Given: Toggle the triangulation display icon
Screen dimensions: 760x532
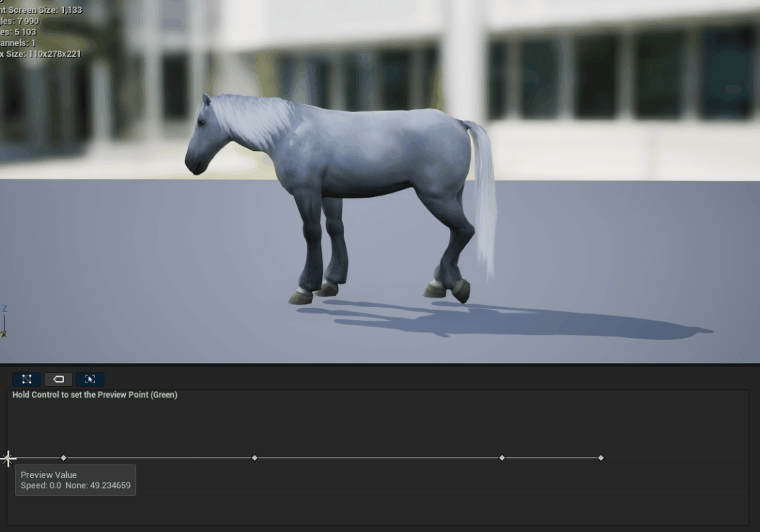Looking at the screenshot, I should [27, 379].
